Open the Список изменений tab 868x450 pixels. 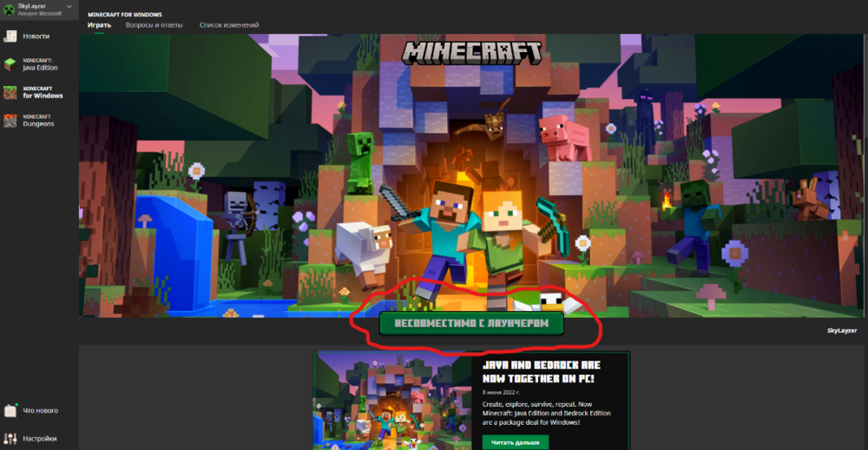coord(229,25)
